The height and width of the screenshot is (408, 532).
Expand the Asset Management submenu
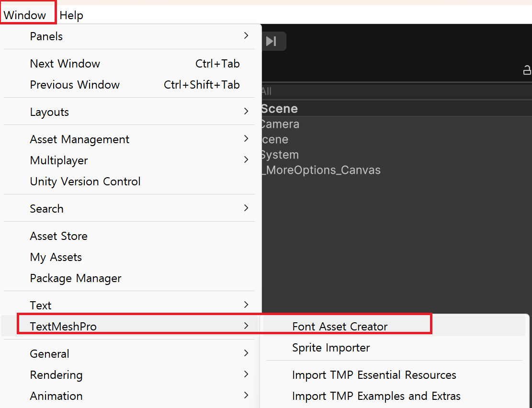pyautogui.click(x=129, y=139)
